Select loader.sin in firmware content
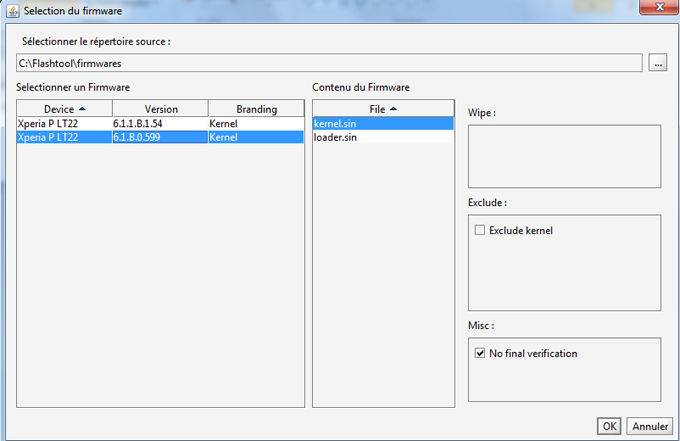Screen dimensions: 680x441 pos(383,137)
